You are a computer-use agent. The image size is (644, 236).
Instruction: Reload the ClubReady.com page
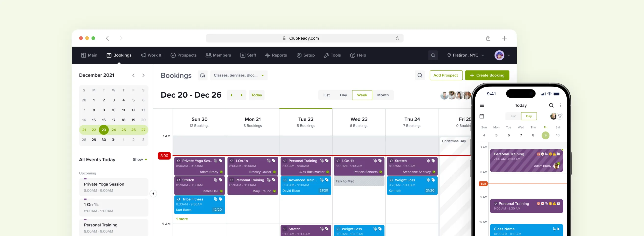397,38
